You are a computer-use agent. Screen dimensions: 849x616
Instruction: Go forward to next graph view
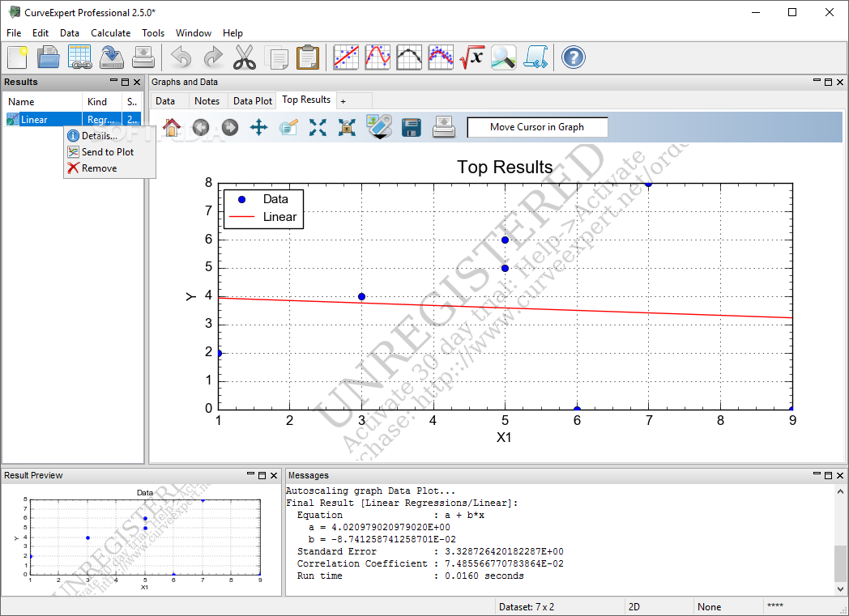(230, 128)
